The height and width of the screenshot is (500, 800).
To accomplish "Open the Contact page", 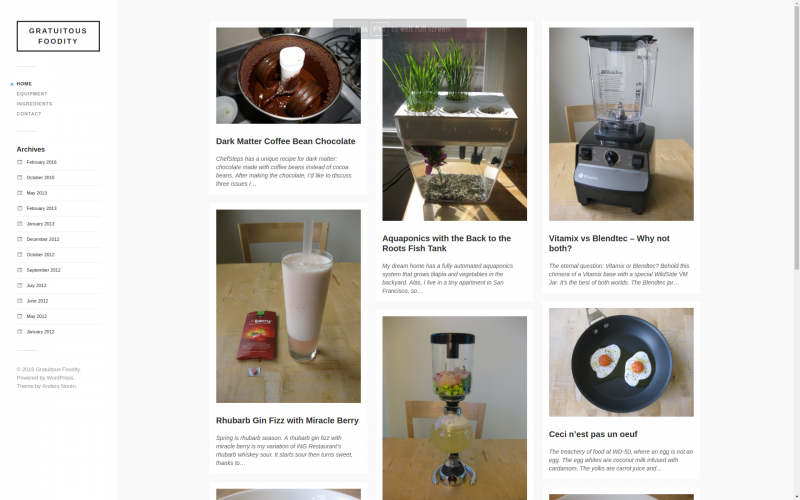I will 29,114.
